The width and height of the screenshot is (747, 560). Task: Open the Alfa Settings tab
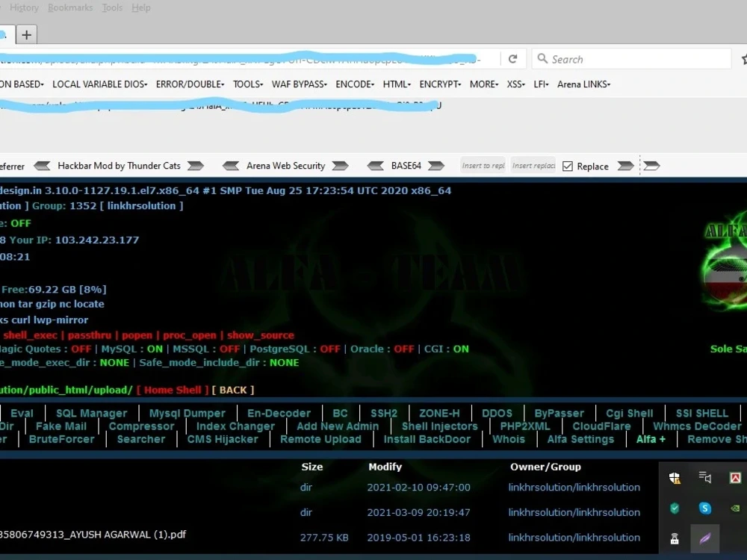point(580,439)
